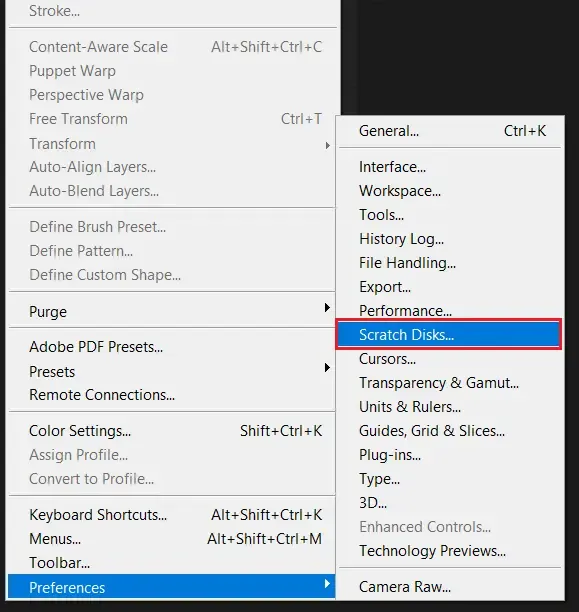
Task: Select Interface preferences option
Action: (x=450, y=167)
